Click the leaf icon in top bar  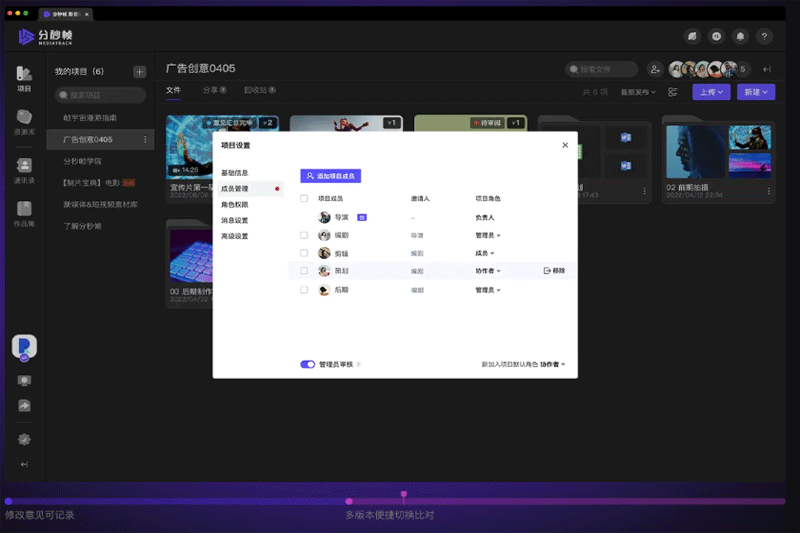[692, 36]
